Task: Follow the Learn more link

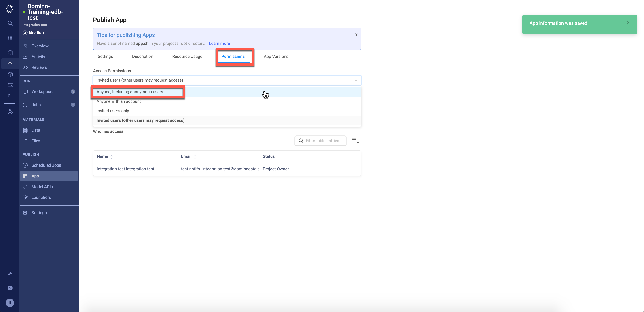Action: pyautogui.click(x=219, y=43)
